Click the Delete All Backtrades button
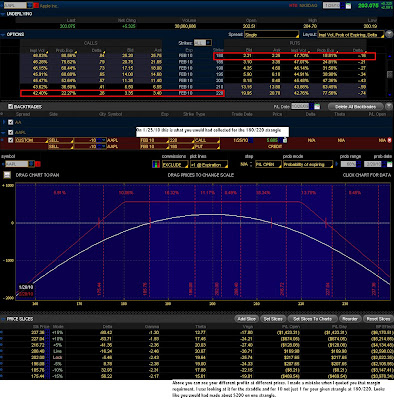 pyautogui.click(x=355, y=107)
